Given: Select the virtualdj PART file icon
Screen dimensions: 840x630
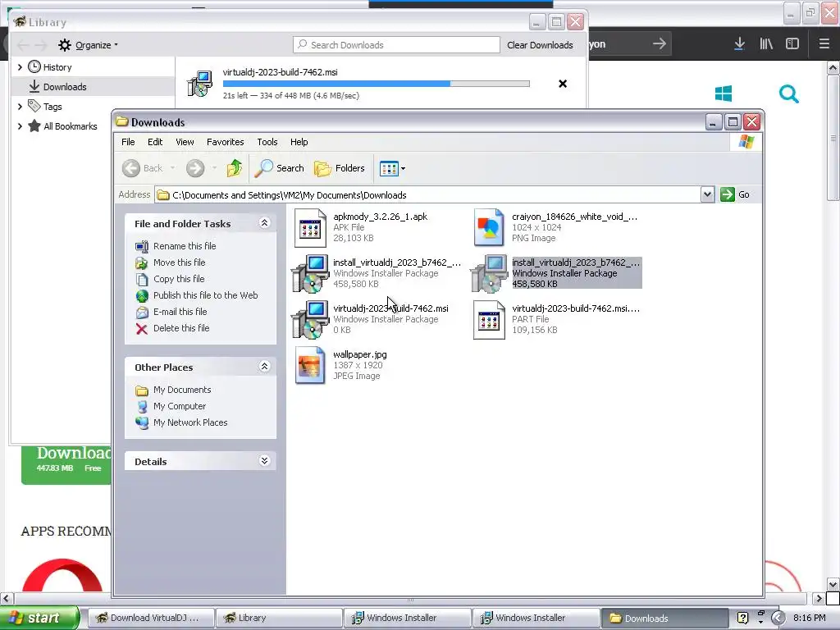Looking at the screenshot, I should tap(489, 320).
